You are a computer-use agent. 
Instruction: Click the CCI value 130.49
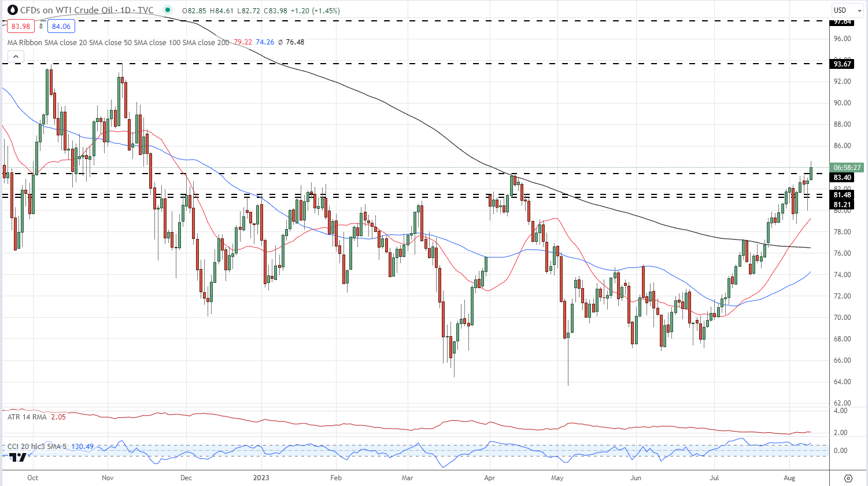pyautogui.click(x=82, y=447)
